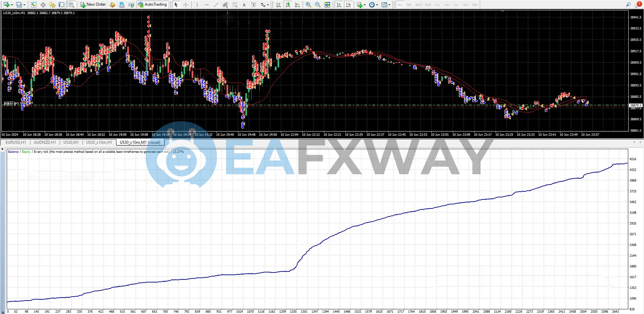Toggle the chart shift from right edge
644x314 pixels.
[349, 4]
